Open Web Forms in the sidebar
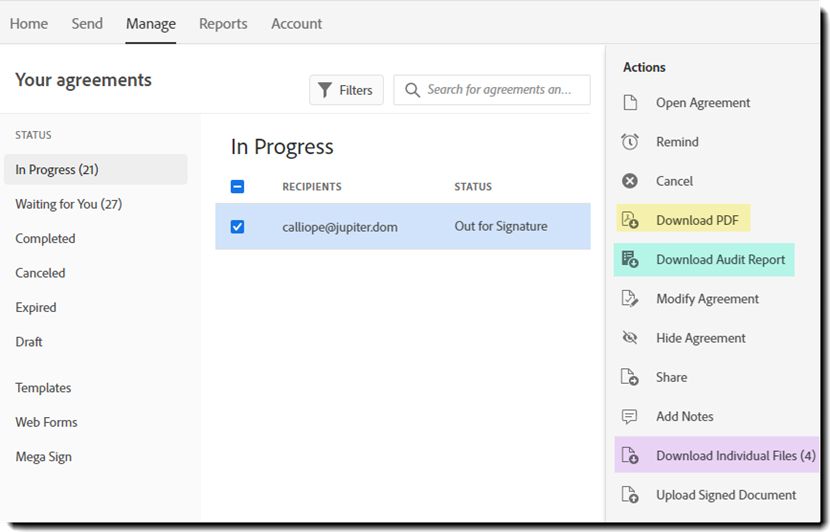The width and height of the screenshot is (830, 532). click(x=47, y=422)
